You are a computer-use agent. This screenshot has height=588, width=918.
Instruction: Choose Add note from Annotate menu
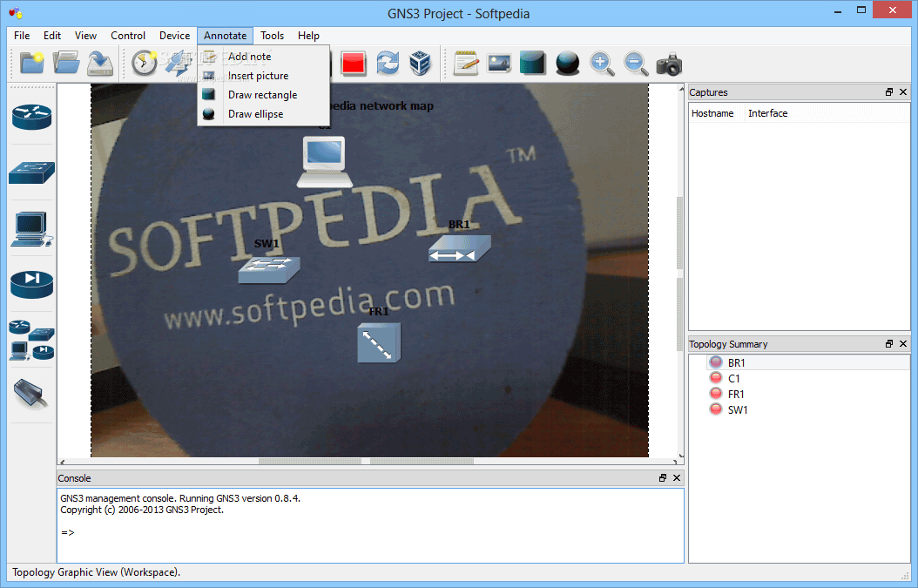pos(263,57)
